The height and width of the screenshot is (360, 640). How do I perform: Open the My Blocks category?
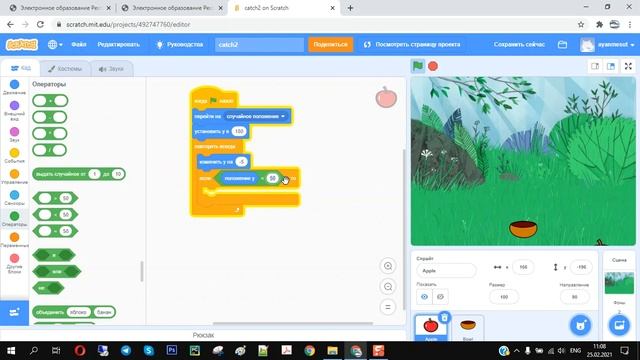14,263
